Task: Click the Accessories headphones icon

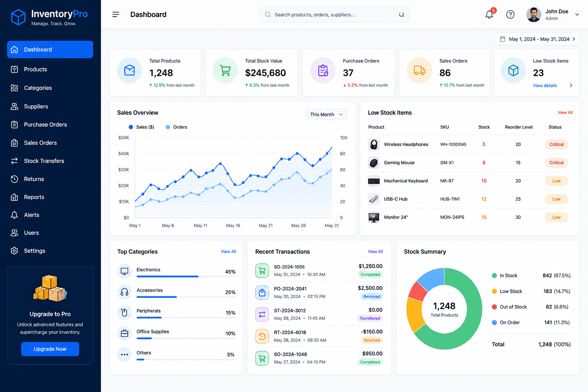Action: 124,292
